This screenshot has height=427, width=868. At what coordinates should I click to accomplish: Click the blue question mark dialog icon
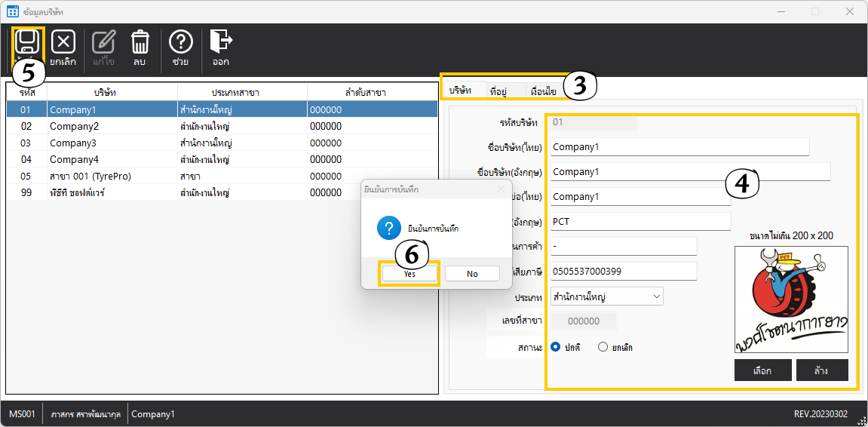[x=389, y=229]
